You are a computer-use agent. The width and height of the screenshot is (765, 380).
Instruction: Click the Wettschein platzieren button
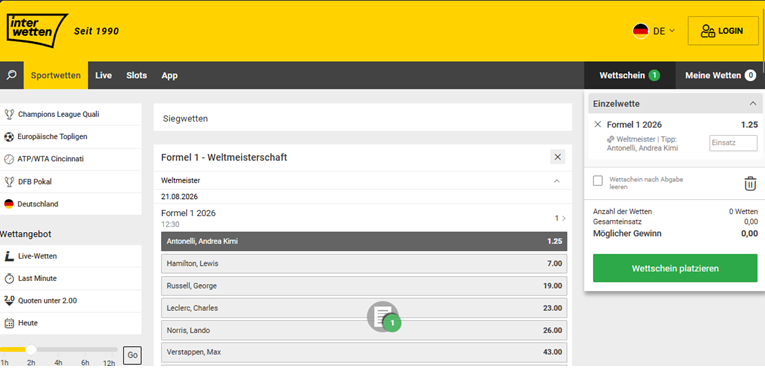tap(675, 268)
